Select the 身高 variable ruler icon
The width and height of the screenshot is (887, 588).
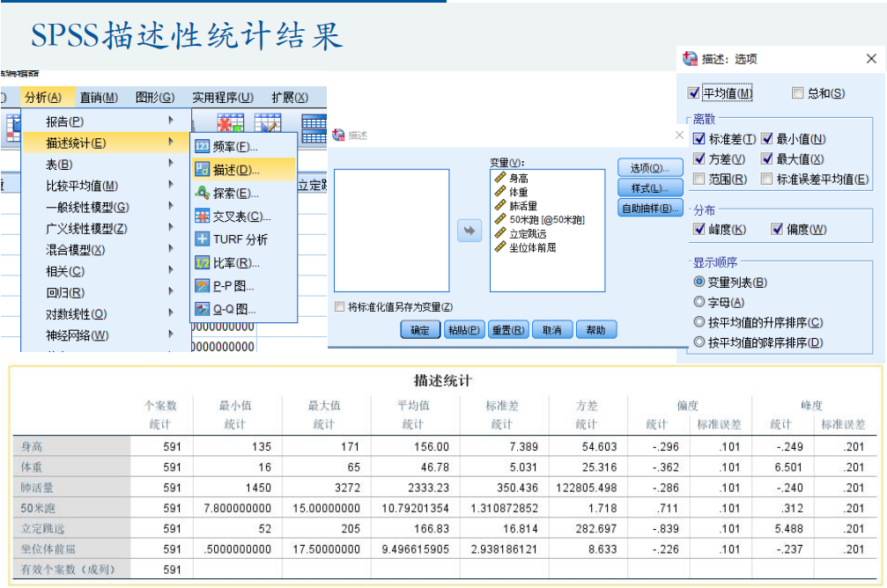click(x=500, y=178)
